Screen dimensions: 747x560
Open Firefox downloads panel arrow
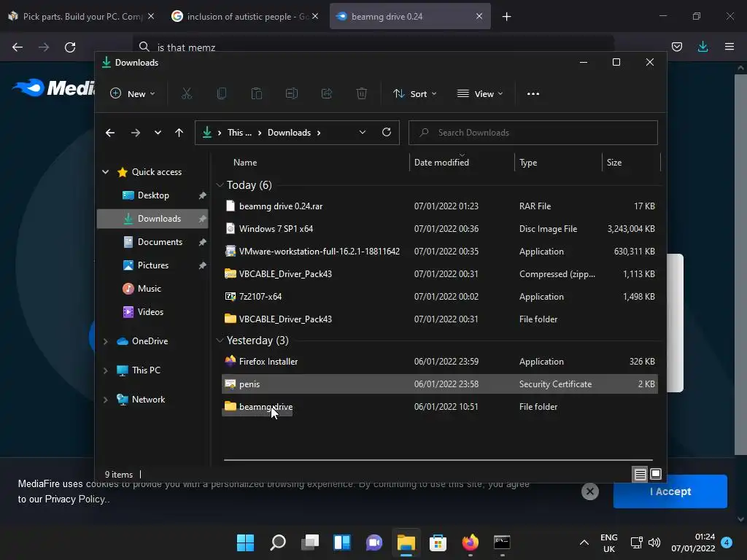pyautogui.click(x=703, y=47)
